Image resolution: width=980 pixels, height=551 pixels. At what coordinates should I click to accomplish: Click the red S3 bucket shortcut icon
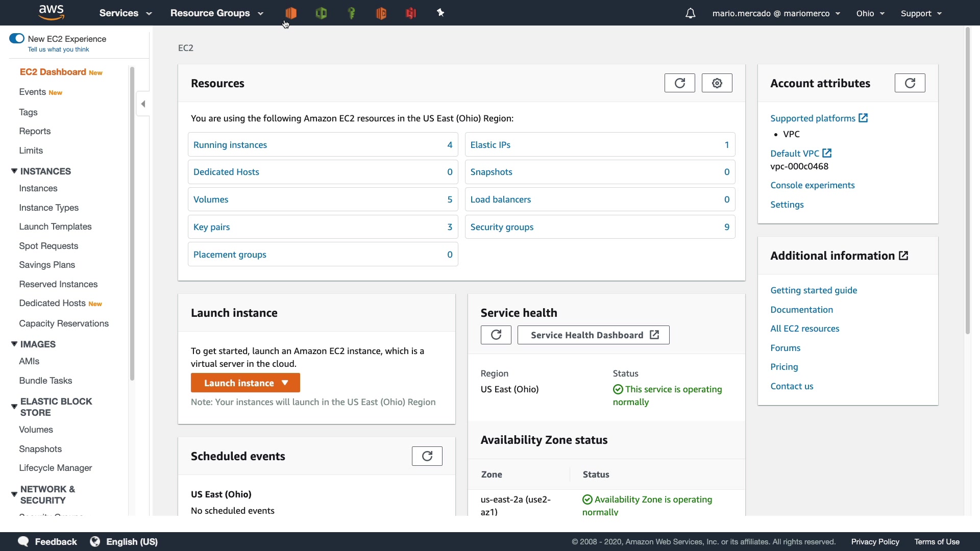coord(411,13)
